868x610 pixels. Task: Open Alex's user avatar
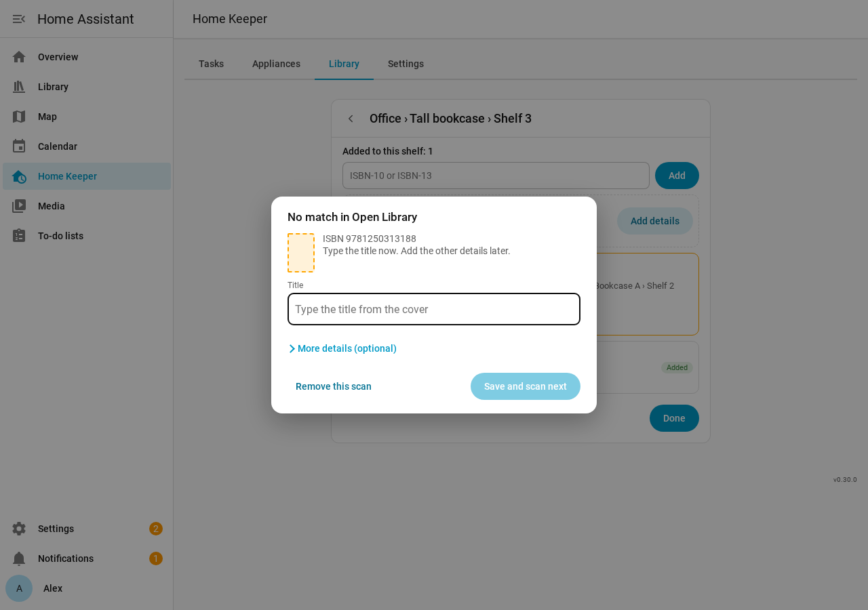(x=19, y=588)
